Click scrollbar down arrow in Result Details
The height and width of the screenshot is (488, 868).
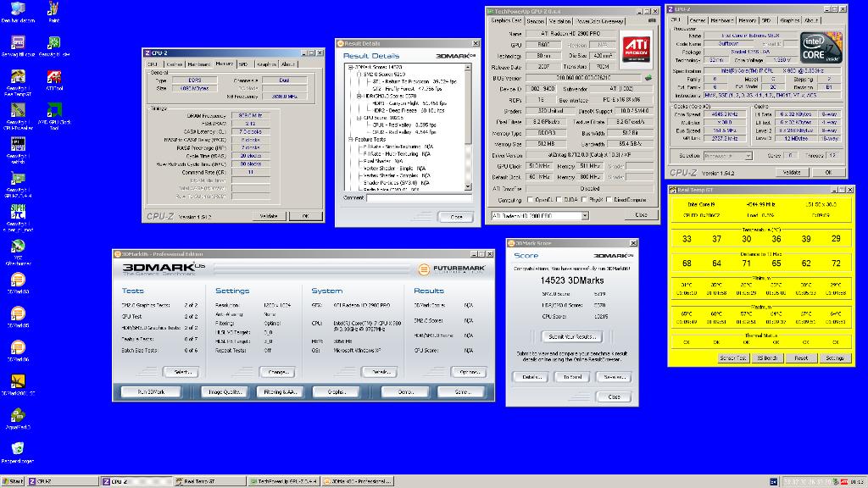pos(468,187)
